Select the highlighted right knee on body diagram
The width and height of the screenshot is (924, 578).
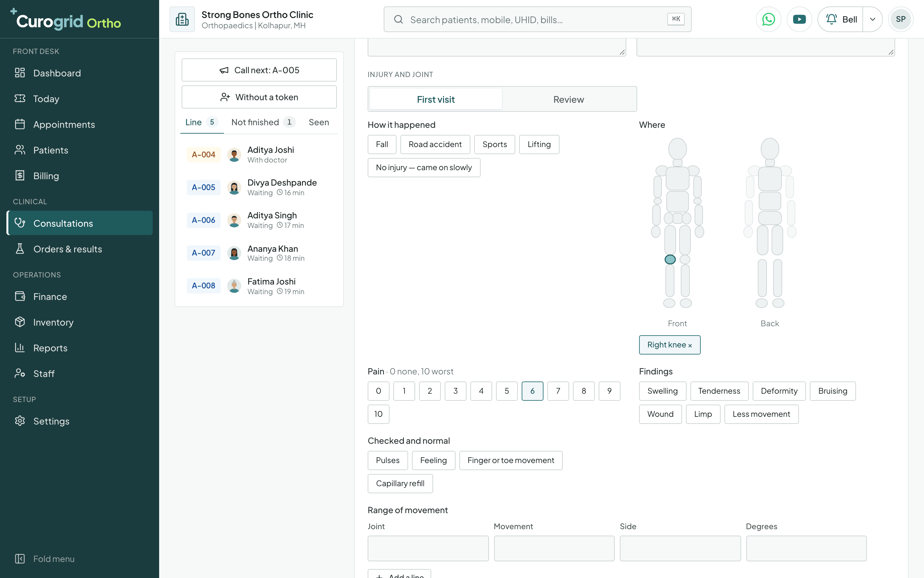(x=670, y=259)
